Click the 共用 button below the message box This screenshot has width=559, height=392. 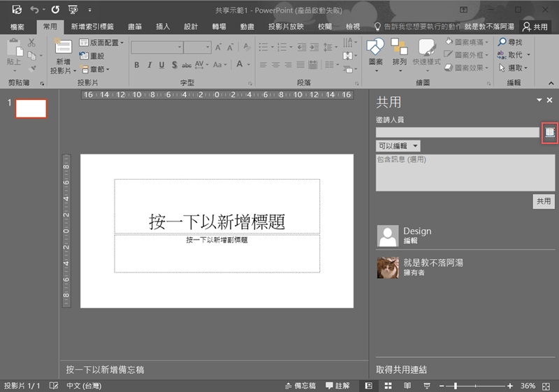pyautogui.click(x=543, y=201)
